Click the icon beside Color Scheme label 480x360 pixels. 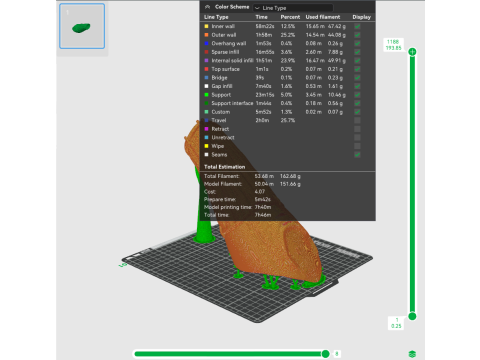pos(207,7)
